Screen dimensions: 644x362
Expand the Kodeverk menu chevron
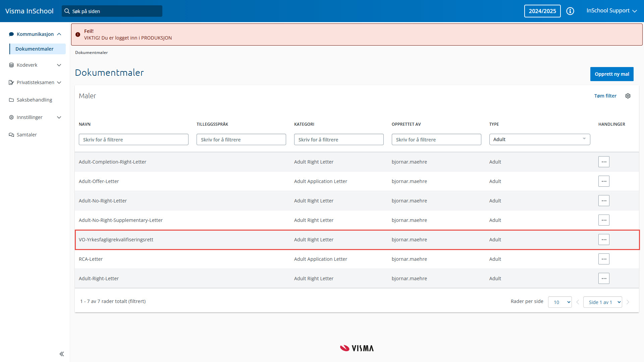click(x=59, y=65)
